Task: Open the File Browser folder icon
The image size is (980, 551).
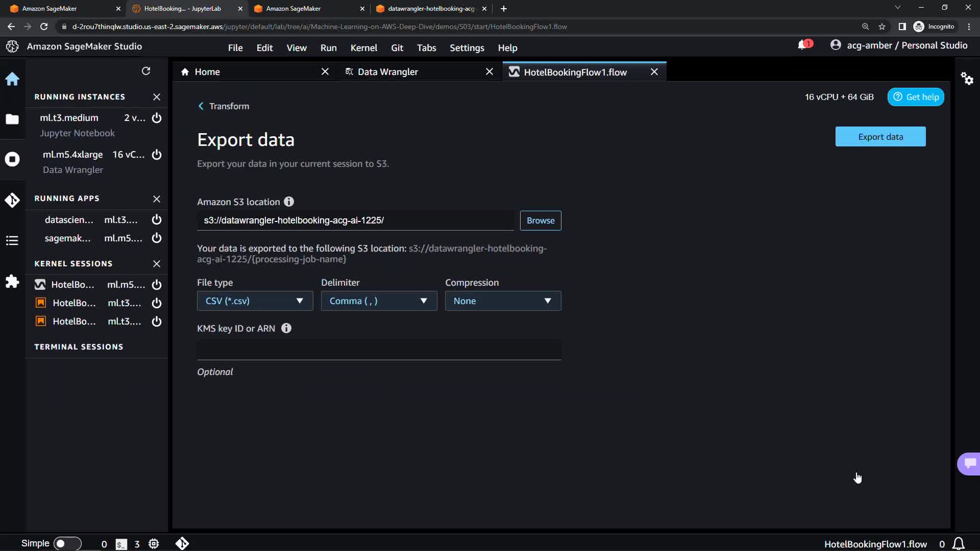Action: click(x=12, y=119)
